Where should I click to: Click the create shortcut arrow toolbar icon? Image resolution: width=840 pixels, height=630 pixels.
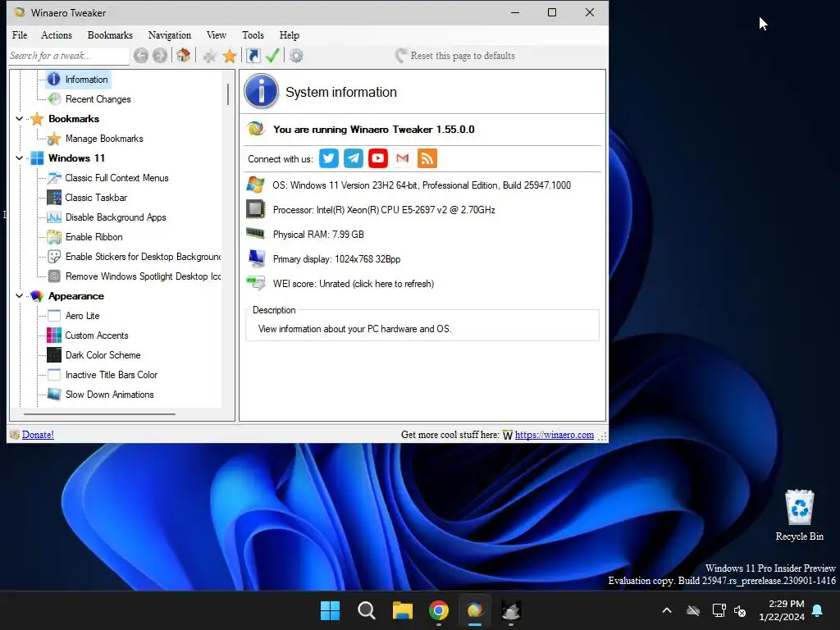click(253, 55)
